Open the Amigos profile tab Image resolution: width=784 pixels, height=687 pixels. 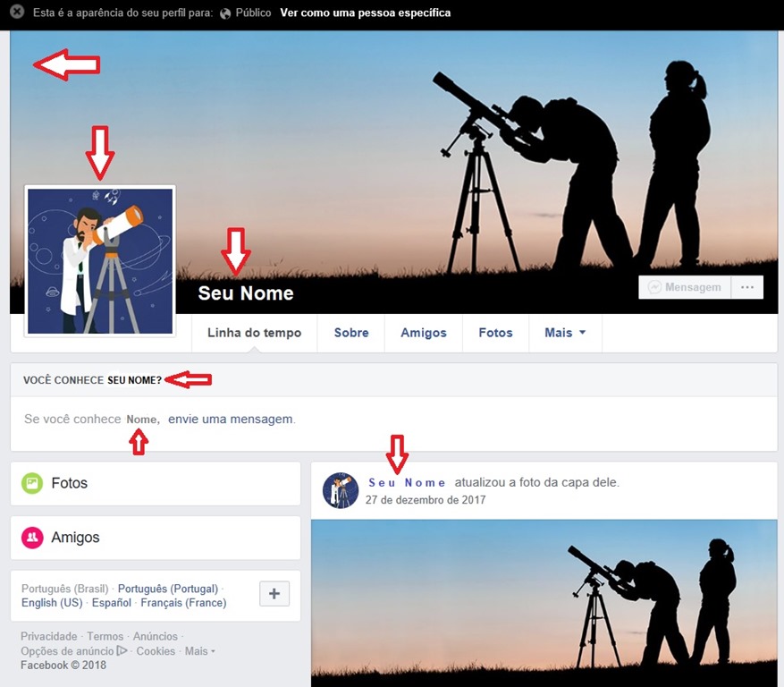tap(423, 333)
